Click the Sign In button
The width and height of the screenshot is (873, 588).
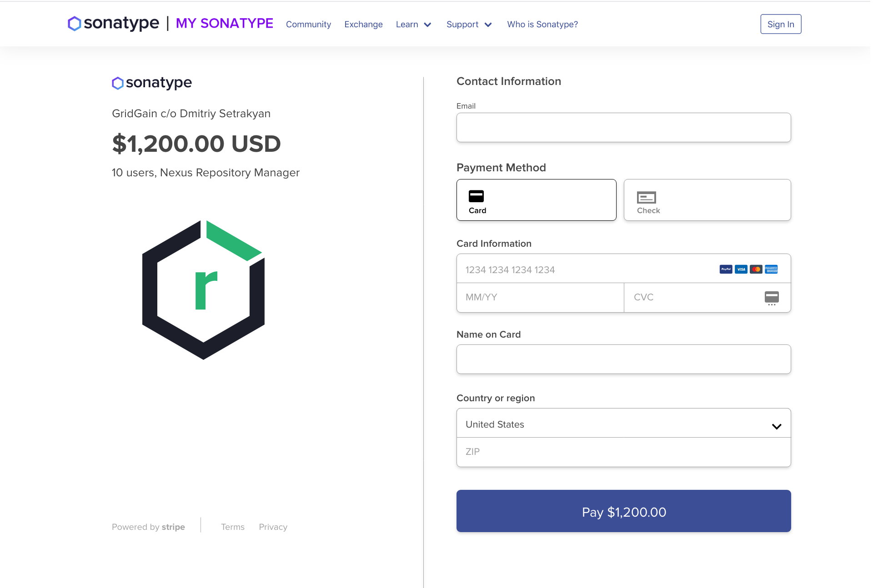coord(781,24)
